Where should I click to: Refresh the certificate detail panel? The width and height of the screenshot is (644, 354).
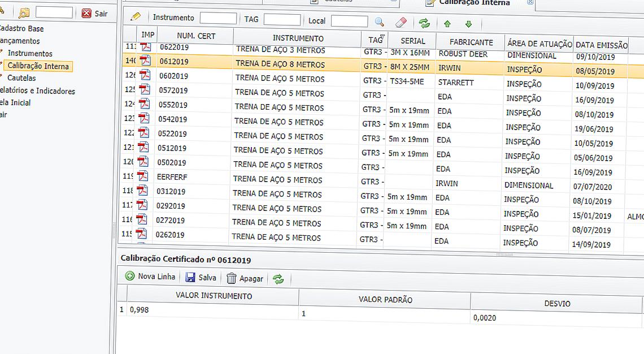pos(278,278)
